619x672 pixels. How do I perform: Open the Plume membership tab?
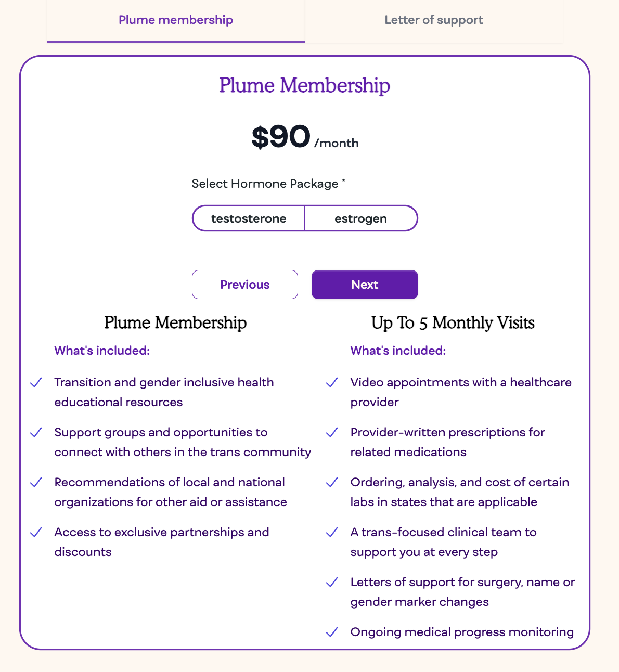[x=176, y=20]
